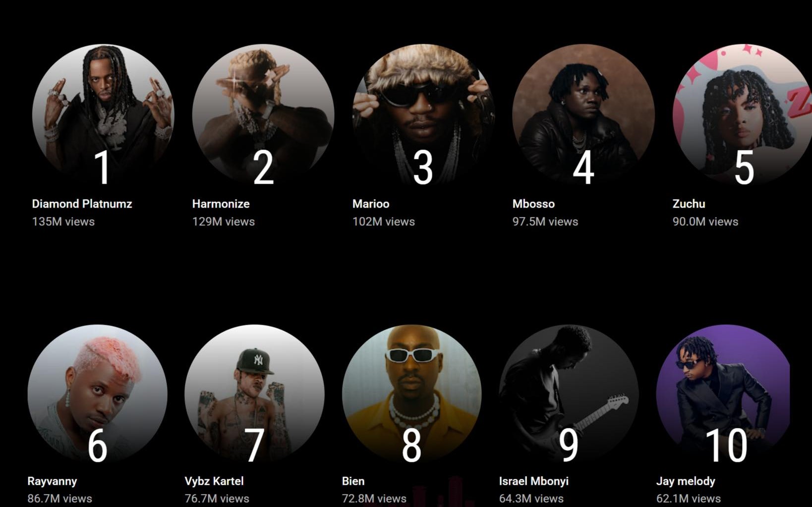Open Zuchu's artist image ranked 5

[x=742, y=115]
